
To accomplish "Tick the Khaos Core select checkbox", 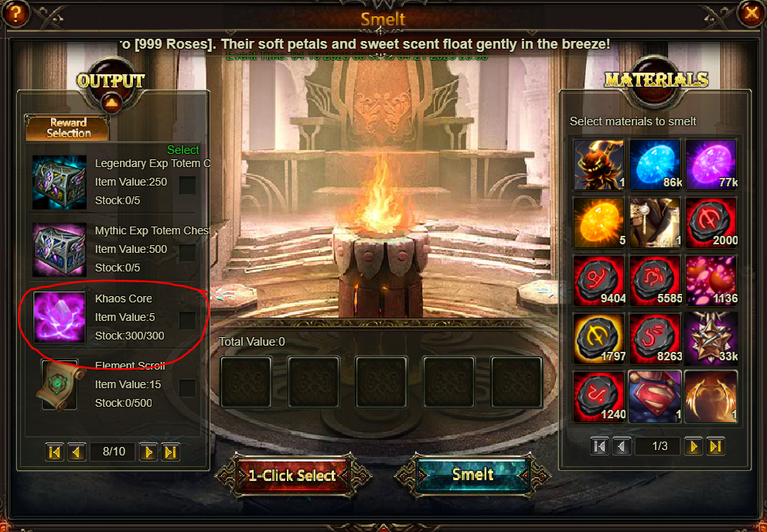I will click(187, 321).
